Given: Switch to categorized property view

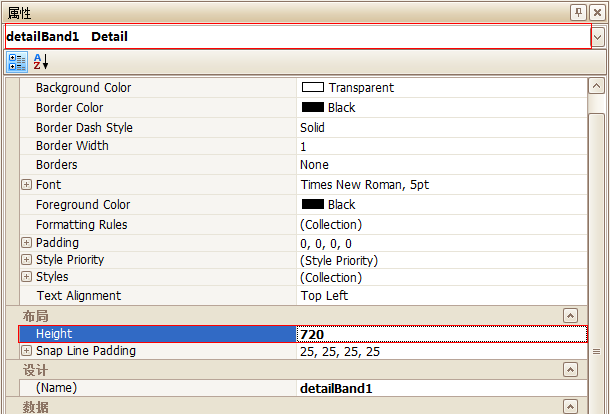Looking at the screenshot, I should point(17,62).
